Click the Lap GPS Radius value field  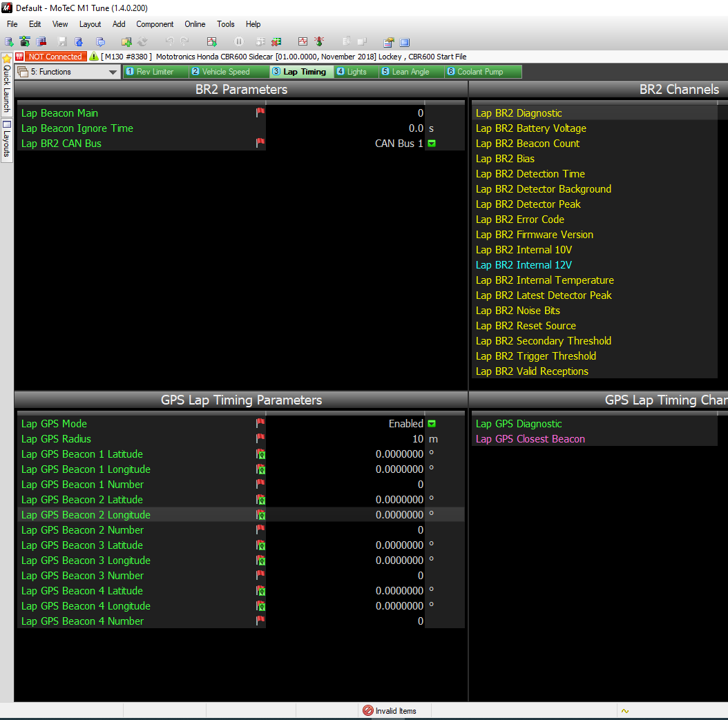click(x=345, y=438)
